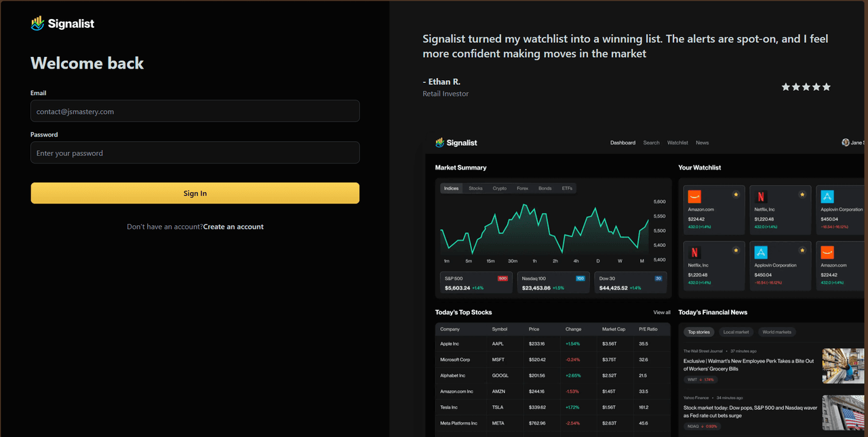Go to Dashboard in the preview navigation
This screenshot has width=868, height=437.
point(623,142)
